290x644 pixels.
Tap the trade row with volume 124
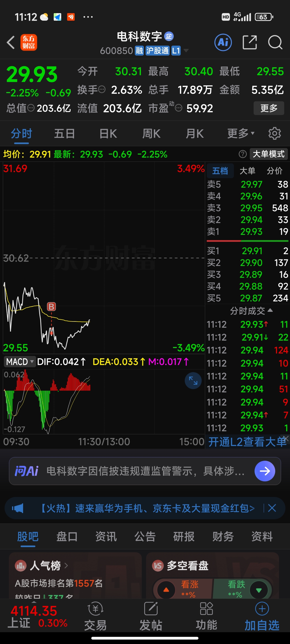point(247,350)
